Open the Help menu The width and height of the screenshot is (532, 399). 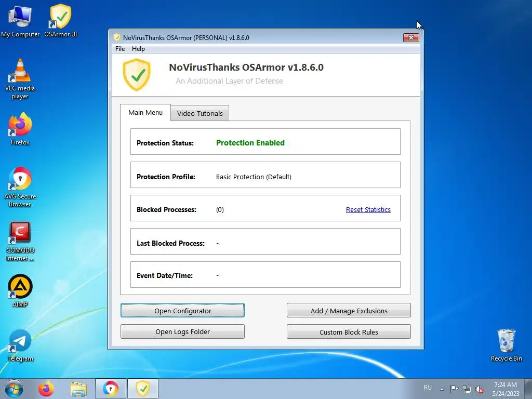(x=138, y=48)
